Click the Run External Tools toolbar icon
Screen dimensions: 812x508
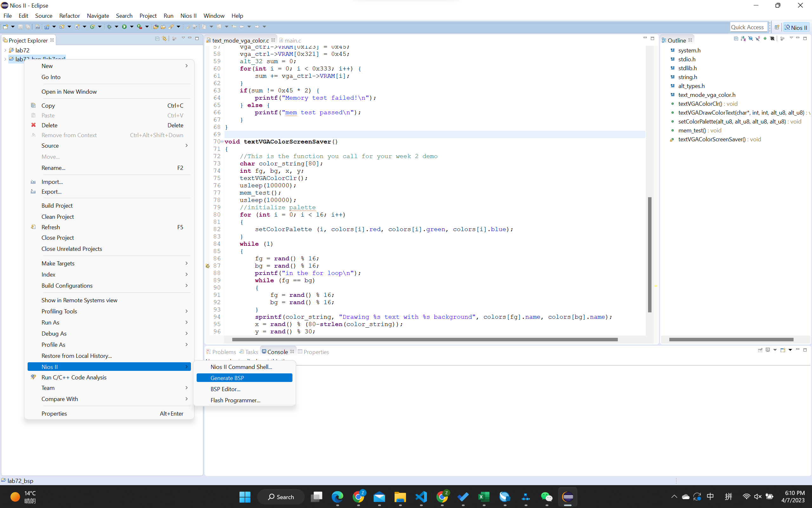pyautogui.click(x=140, y=27)
